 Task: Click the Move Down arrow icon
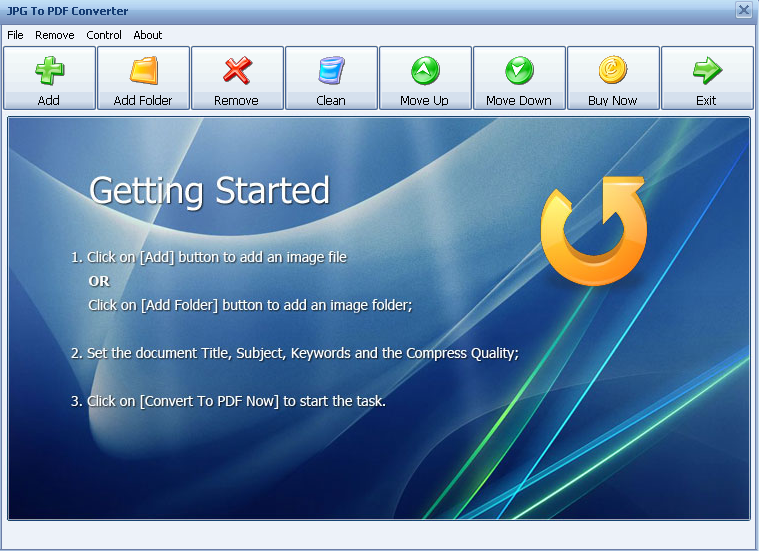click(519, 71)
